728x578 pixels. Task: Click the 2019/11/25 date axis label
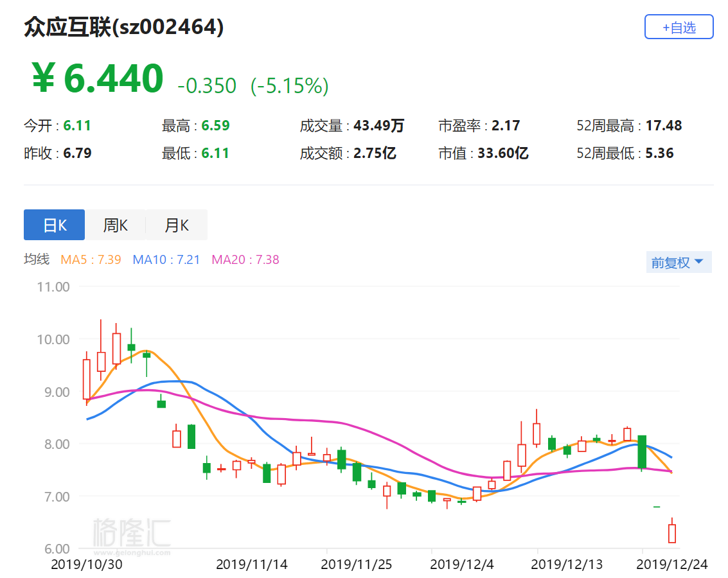tap(356, 564)
